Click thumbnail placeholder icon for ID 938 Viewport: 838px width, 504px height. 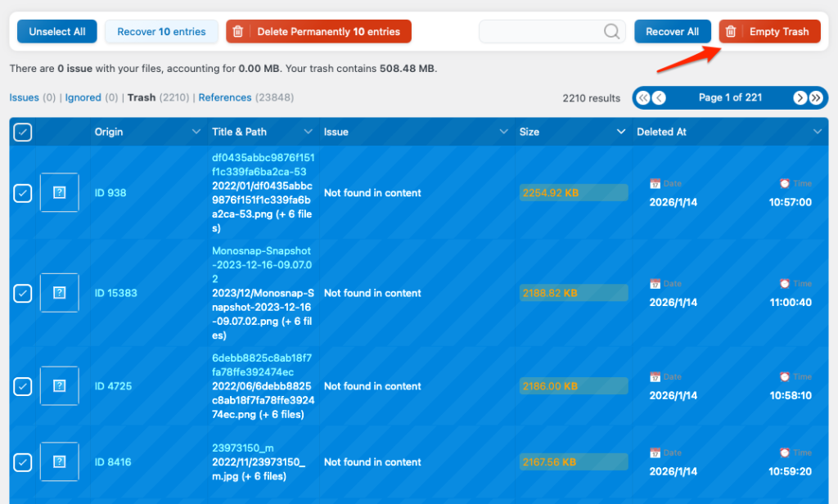click(x=59, y=193)
